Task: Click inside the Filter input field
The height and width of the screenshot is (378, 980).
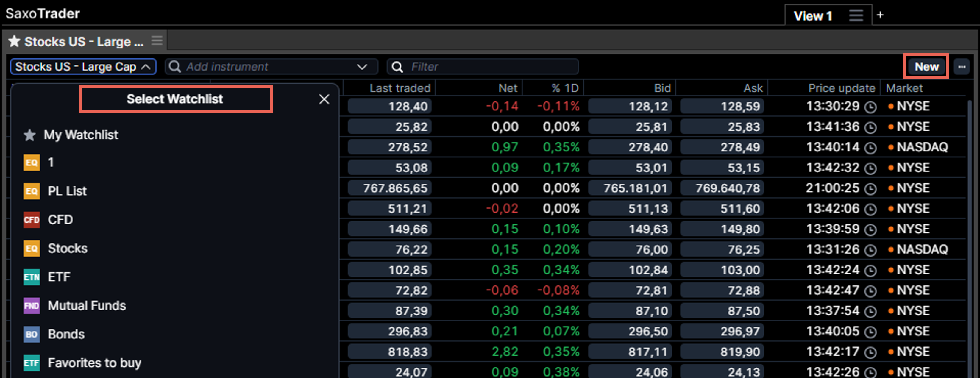Action: click(x=475, y=67)
